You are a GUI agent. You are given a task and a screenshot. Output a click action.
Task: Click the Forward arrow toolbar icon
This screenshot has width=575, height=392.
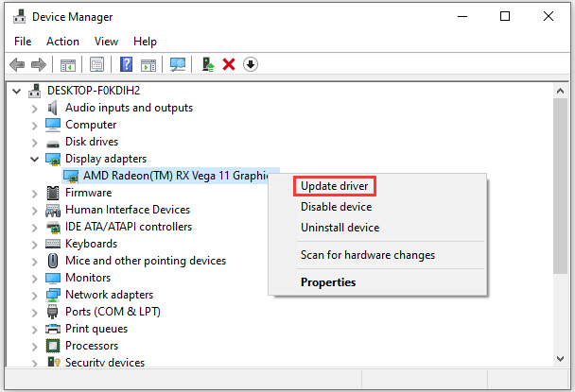[39, 65]
